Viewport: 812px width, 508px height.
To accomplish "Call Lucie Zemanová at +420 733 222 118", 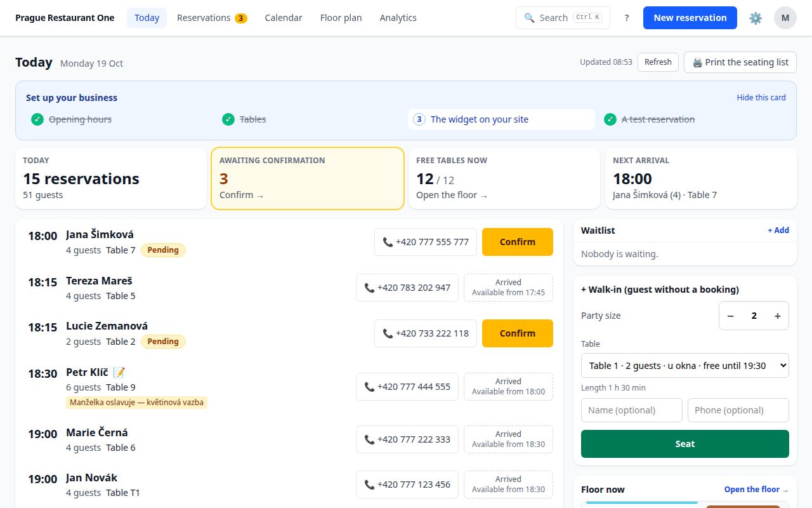I will 426,333.
